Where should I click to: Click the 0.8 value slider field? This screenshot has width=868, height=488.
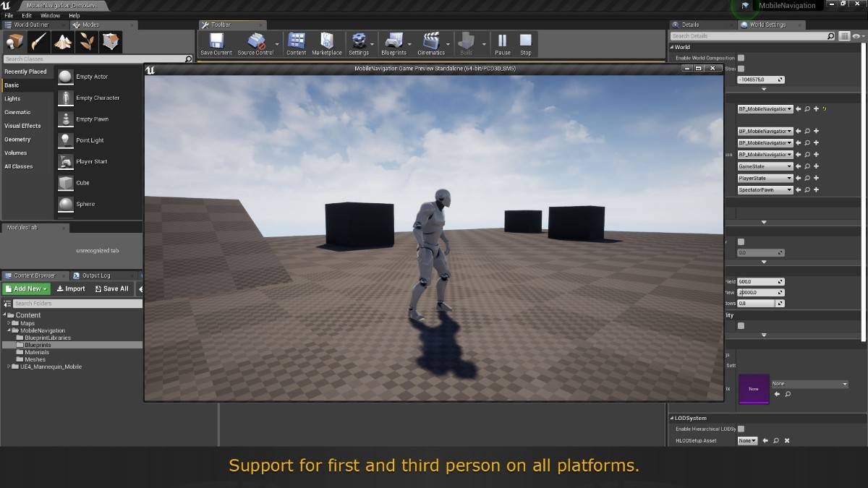[760, 304]
